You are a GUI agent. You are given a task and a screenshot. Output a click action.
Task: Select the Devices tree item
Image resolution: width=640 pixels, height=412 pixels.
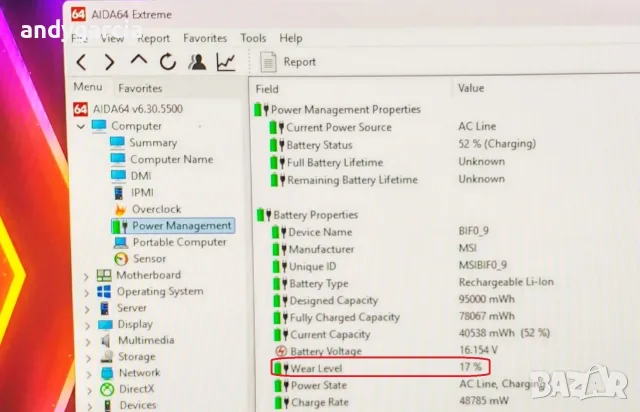(x=138, y=405)
